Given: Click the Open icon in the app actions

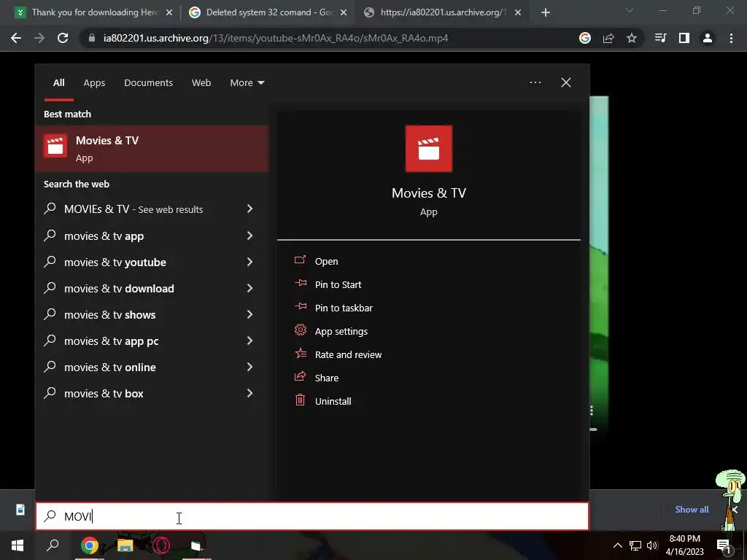Looking at the screenshot, I should 300,260.
